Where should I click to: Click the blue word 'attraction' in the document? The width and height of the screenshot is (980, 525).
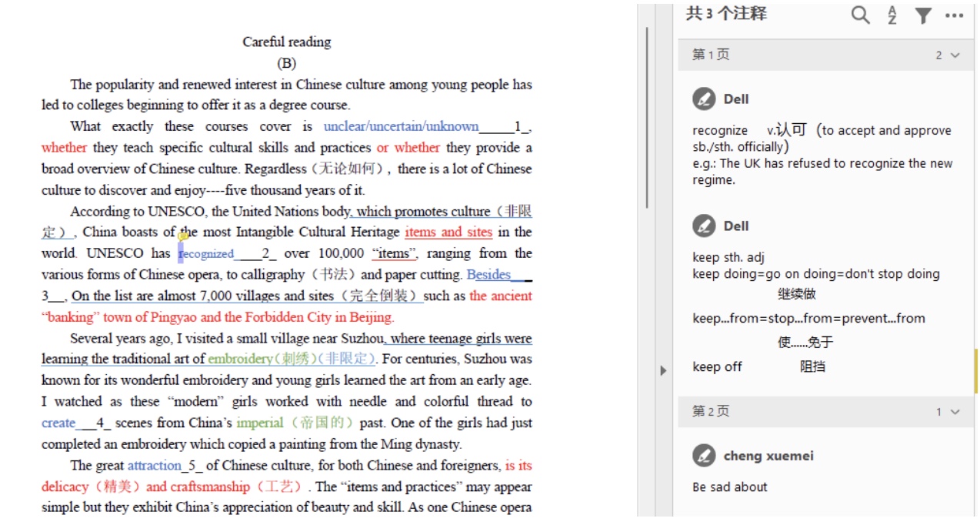click(x=155, y=465)
